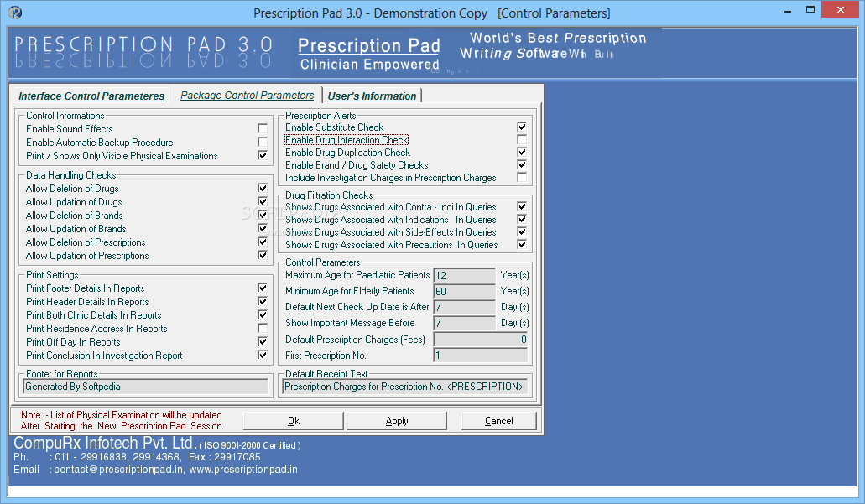Toggle Drugs Associated with Indications checkbox
This screenshot has height=504, width=865.
[x=522, y=220]
